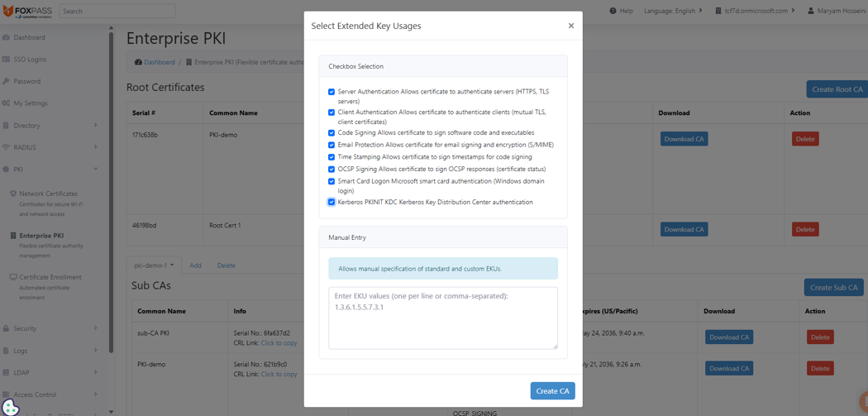
Task: Click the sidebar vertical scrollbar
Action: [x=112, y=192]
